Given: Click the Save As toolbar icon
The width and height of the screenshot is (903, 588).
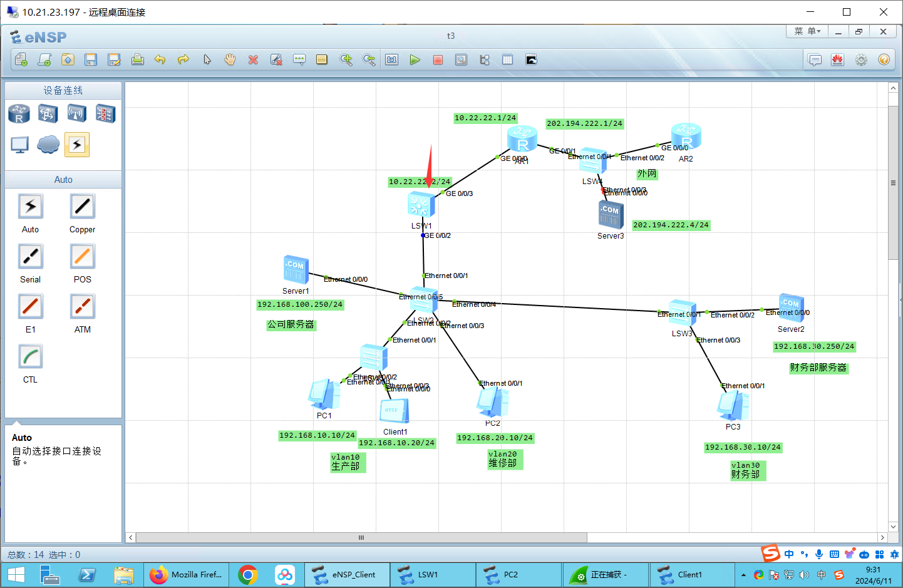Looking at the screenshot, I should [x=114, y=59].
